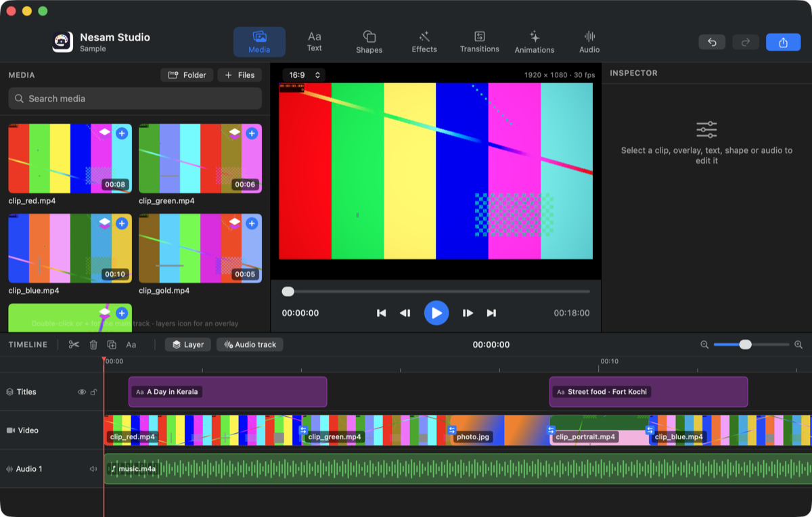812x517 pixels.
Task: Add clip_blue.mp4 with its plus icon
Action: click(122, 223)
